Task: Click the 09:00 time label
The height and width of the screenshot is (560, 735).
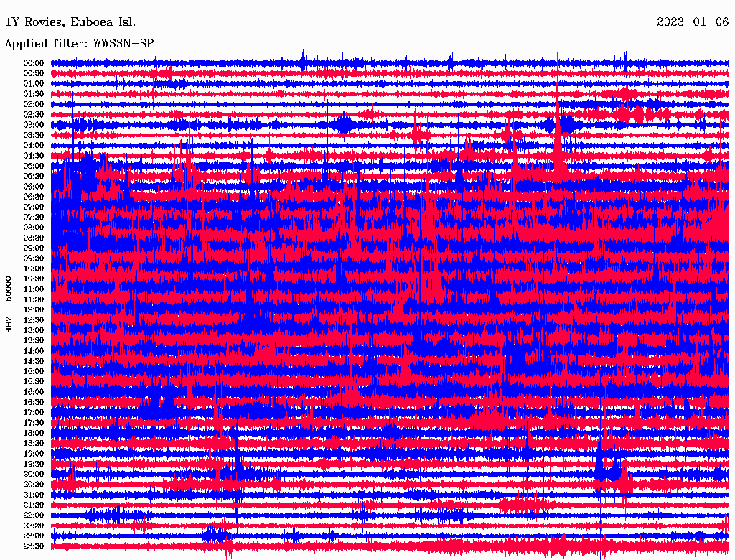Action: pyautogui.click(x=34, y=248)
